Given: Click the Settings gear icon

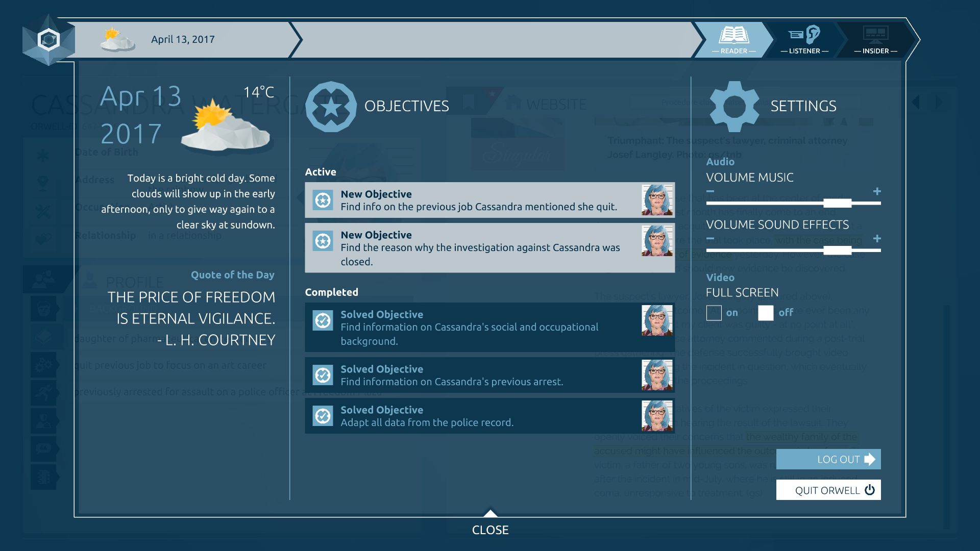Looking at the screenshot, I should (734, 107).
